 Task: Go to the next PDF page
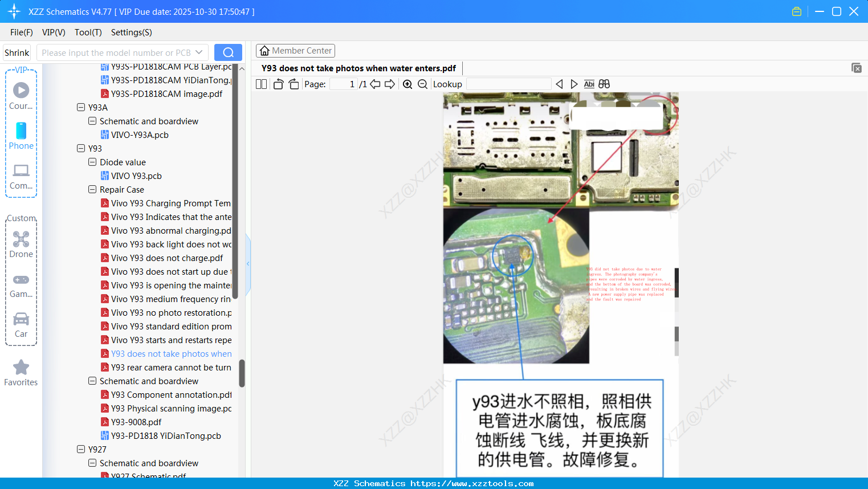click(390, 84)
